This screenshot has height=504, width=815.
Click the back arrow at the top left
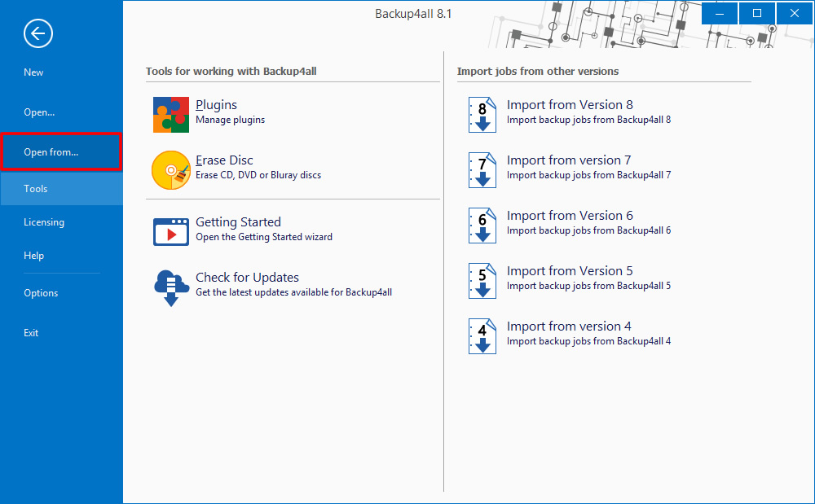pos(37,33)
